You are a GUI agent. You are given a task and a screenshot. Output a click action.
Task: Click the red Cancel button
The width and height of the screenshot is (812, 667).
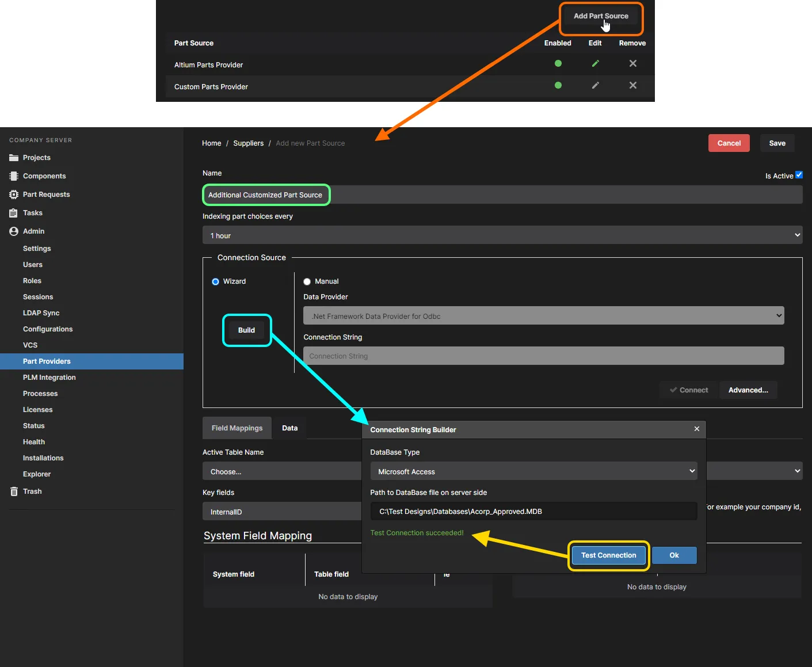pyautogui.click(x=729, y=143)
